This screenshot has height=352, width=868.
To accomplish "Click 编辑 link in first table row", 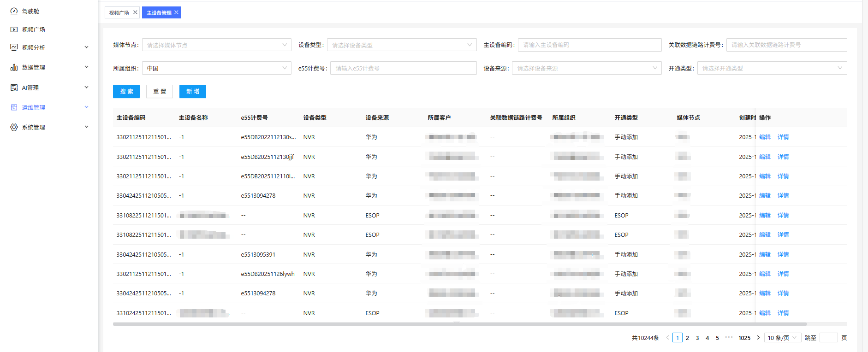I will (x=765, y=137).
